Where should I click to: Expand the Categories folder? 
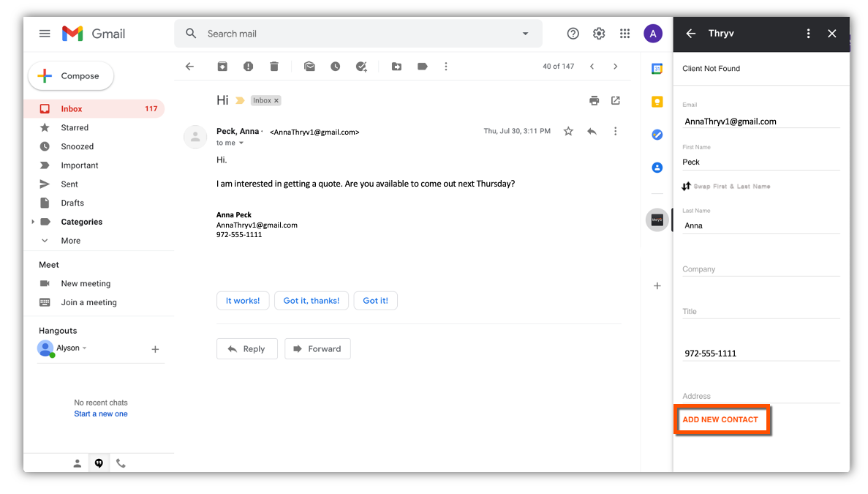tap(33, 222)
